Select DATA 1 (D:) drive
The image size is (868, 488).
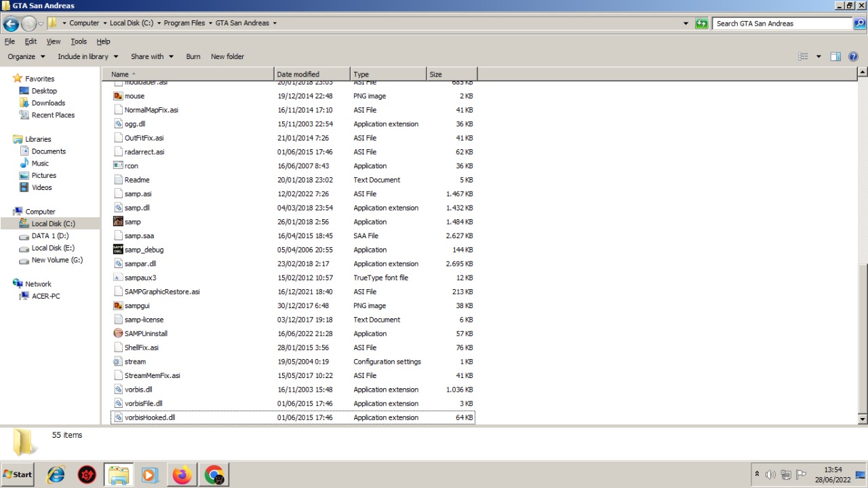tap(50, 236)
